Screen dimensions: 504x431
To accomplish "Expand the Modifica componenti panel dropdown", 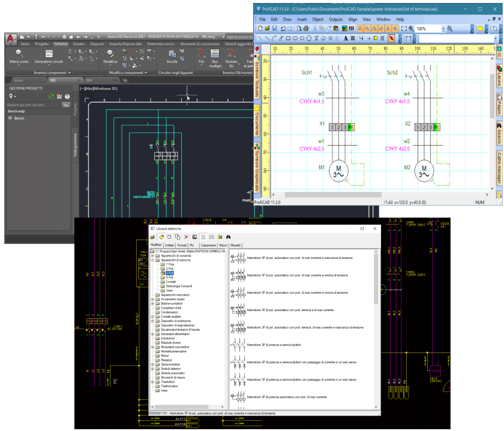I will (x=146, y=73).
